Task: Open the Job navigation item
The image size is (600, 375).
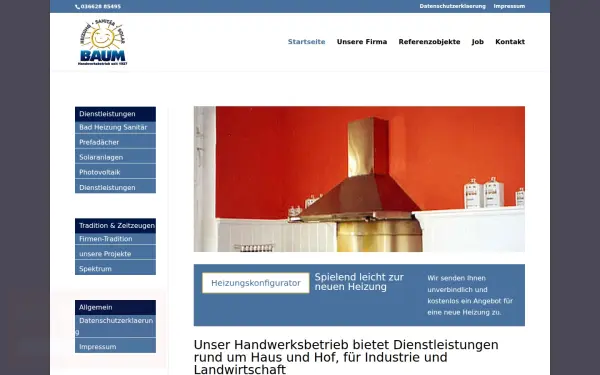Action: 478,42
